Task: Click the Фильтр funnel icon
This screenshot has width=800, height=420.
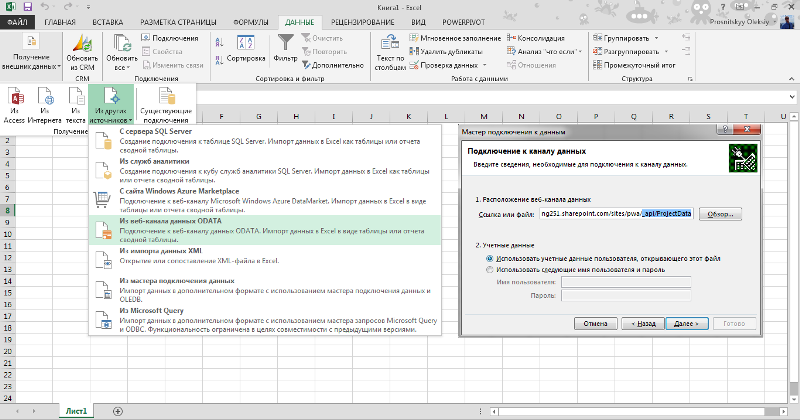Action: tap(286, 48)
